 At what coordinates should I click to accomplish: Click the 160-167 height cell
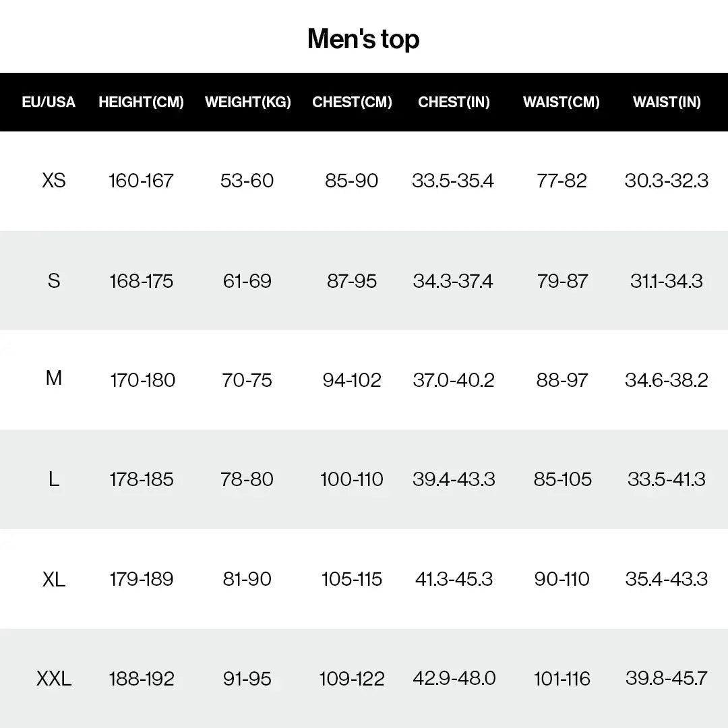click(x=141, y=181)
